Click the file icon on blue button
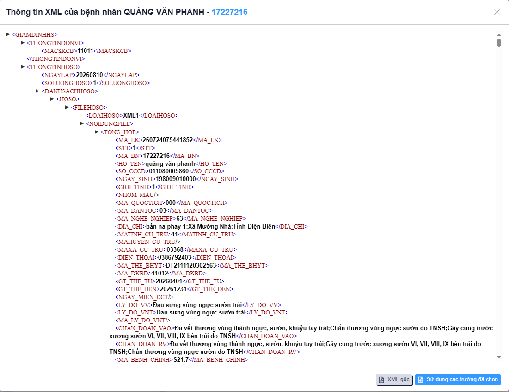Image resolution: width=509 pixels, height=392 pixels. [421, 380]
